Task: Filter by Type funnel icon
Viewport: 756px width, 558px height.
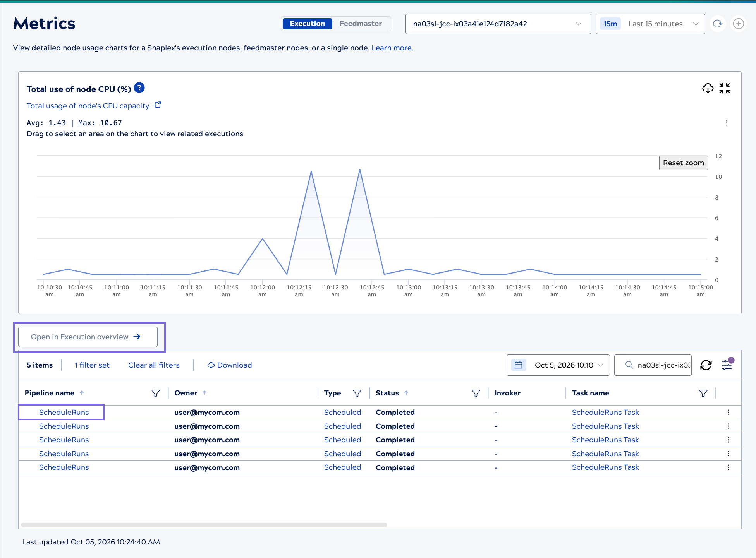Action: 357,393
